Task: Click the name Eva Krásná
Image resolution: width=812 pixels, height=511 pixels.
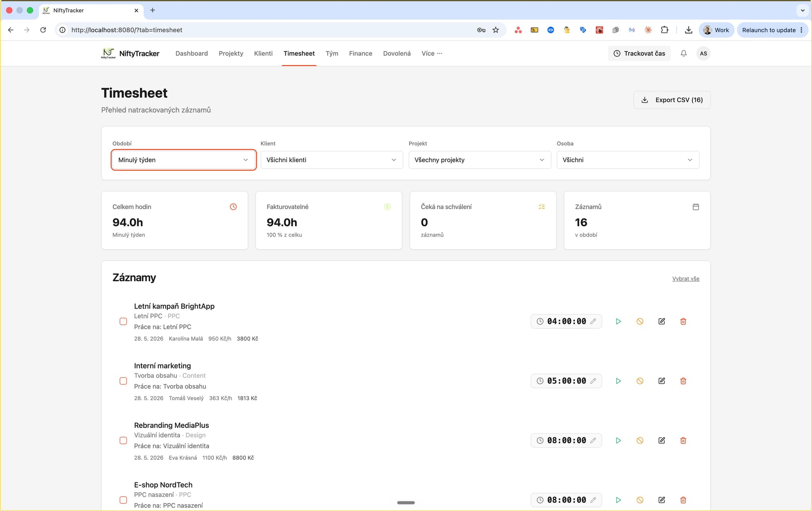Action: click(x=183, y=458)
